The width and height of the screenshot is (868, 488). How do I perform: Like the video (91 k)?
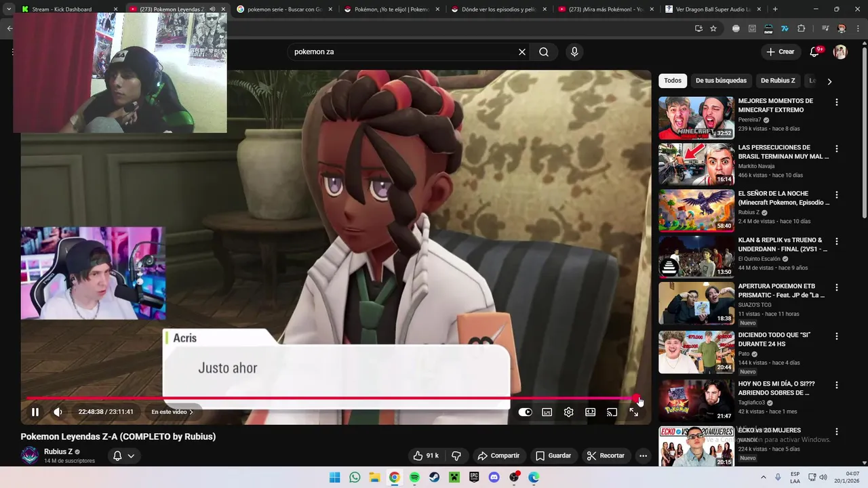(x=426, y=456)
